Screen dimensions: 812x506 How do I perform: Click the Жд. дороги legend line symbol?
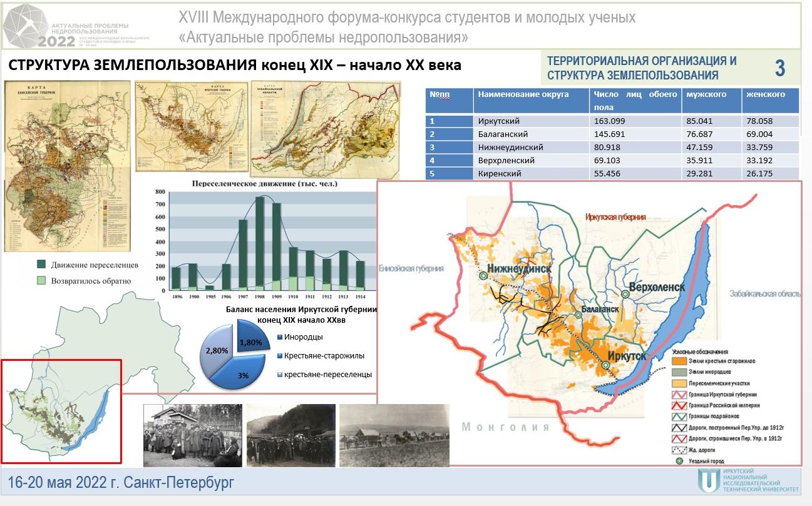[x=679, y=449]
